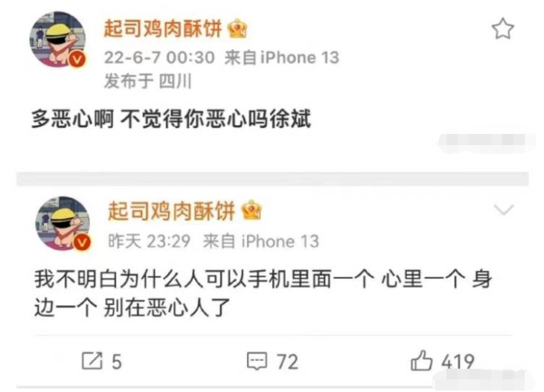Screen dimensions: 544x392
Task: Click the 昨天 23:29 timestamp
Action: [149, 241]
